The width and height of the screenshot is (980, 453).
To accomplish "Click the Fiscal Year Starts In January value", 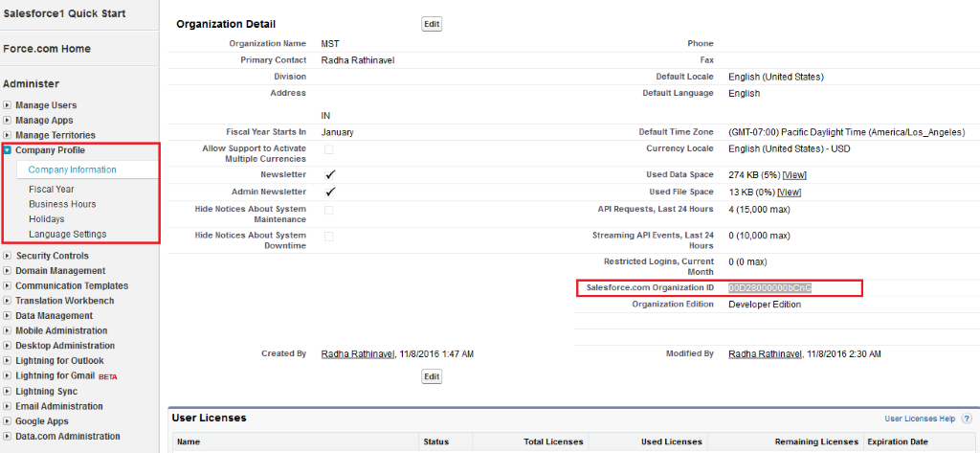I will click(x=338, y=133).
